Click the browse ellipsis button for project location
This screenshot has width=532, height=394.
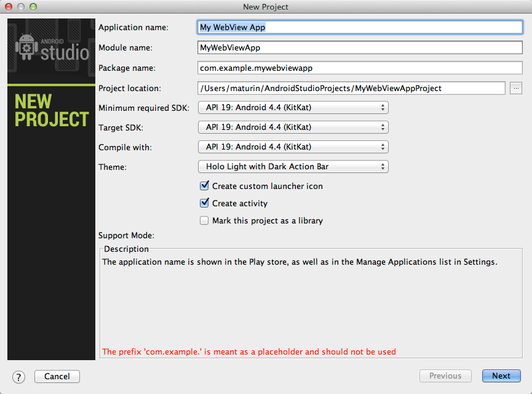(x=516, y=88)
